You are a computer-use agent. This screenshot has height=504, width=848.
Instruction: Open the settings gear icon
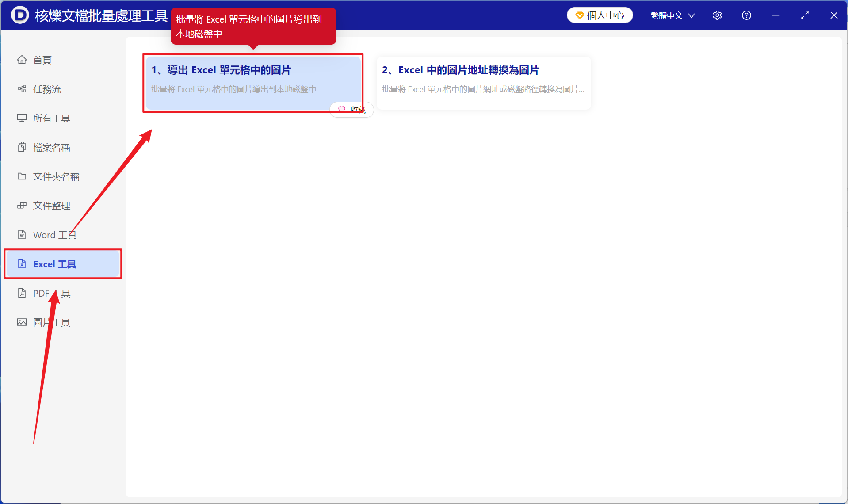717,15
